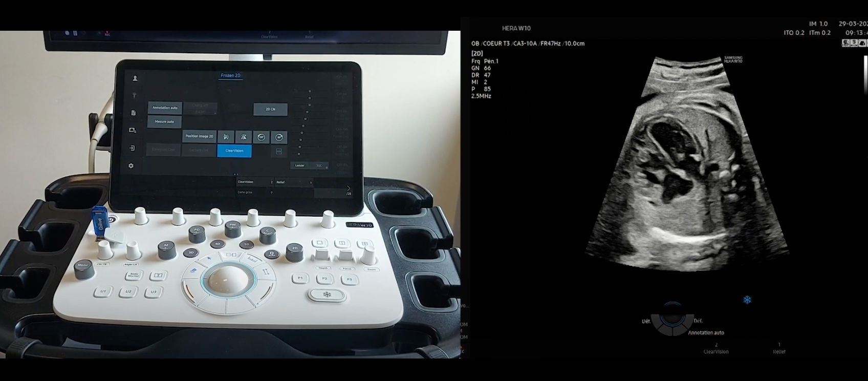Push the U1 user key
Viewport: 868px width, 381px height.
click(103, 291)
